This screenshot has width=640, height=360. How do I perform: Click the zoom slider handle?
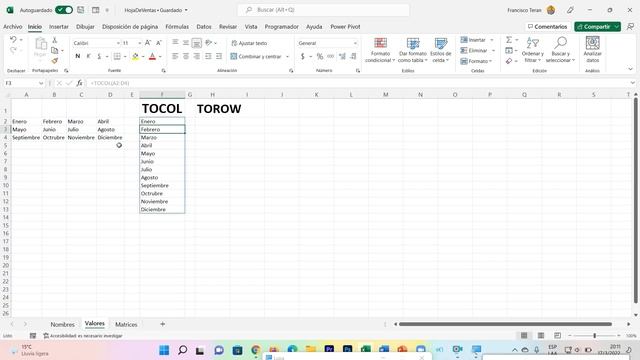point(595,336)
